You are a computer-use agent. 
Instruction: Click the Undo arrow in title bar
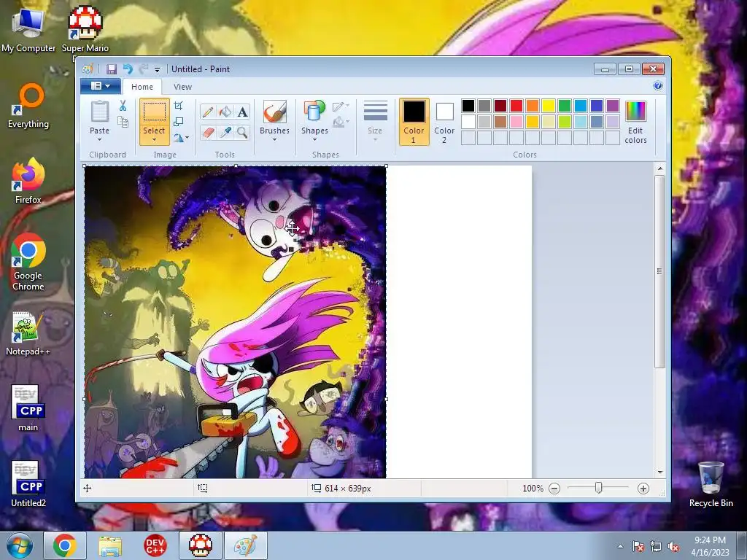[128, 69]
